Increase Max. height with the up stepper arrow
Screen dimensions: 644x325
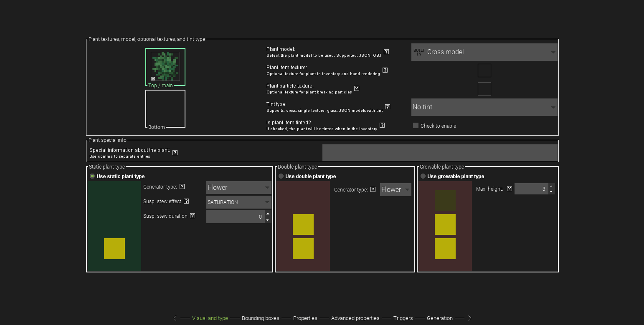click(551, 186)
